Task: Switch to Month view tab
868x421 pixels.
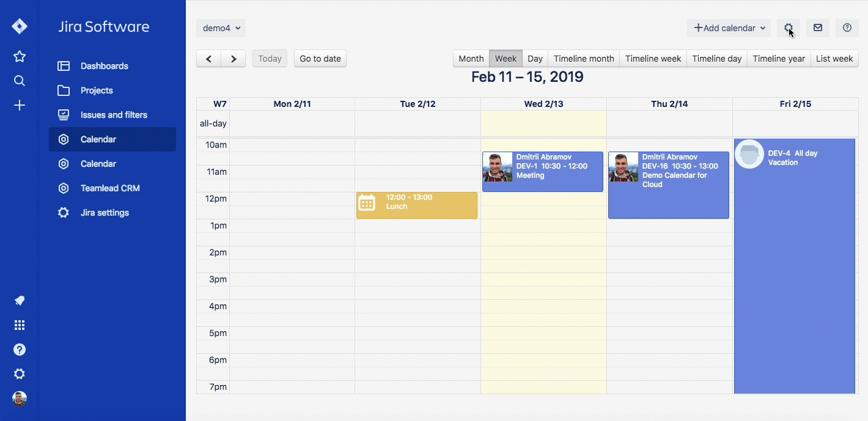Action: point(471,59)
